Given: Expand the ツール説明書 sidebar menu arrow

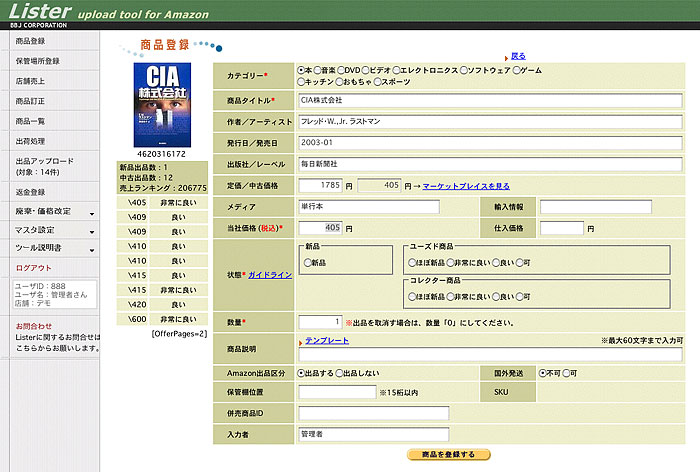Looking at the screenshot, I should tap(92, 250).
